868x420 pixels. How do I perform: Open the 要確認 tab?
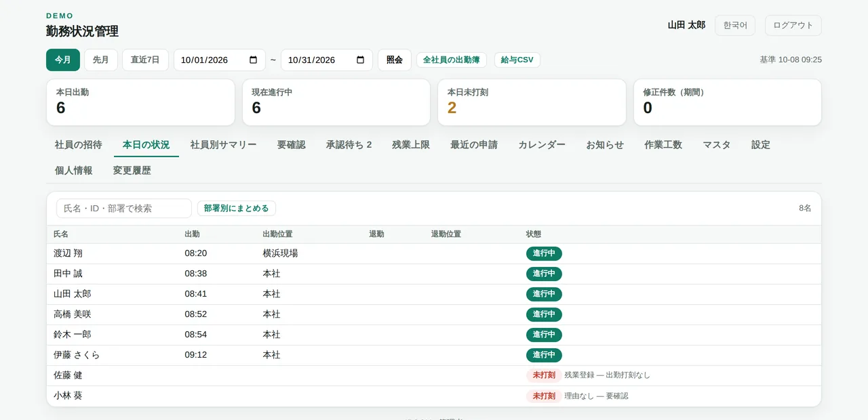tap(292, 144)
